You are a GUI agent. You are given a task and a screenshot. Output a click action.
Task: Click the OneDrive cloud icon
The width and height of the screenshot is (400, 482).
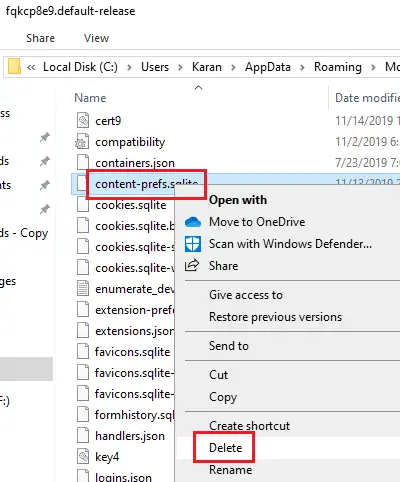193,222
